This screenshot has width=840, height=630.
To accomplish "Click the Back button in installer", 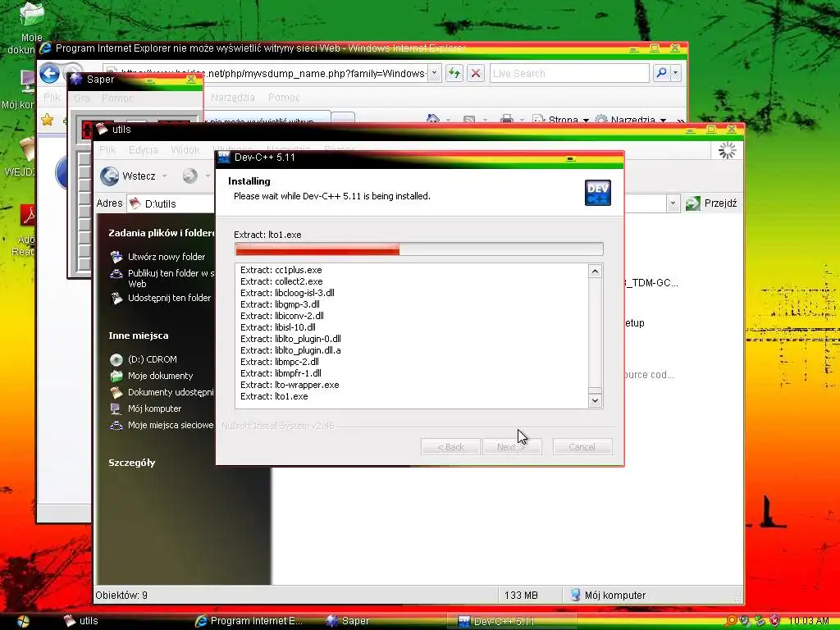I will point(450,447).
